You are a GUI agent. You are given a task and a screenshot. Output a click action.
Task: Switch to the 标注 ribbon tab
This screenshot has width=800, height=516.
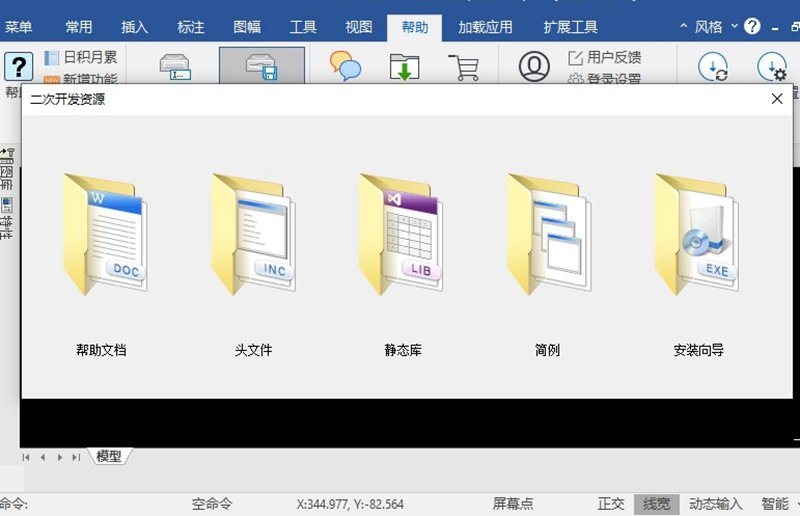[x=191, y=27]
